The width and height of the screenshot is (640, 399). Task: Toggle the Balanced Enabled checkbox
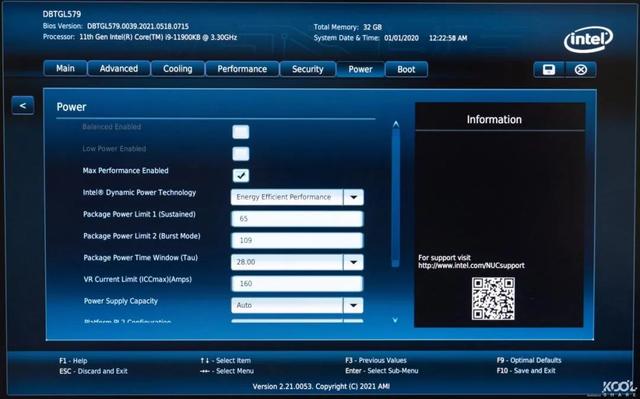pos(240,132)
